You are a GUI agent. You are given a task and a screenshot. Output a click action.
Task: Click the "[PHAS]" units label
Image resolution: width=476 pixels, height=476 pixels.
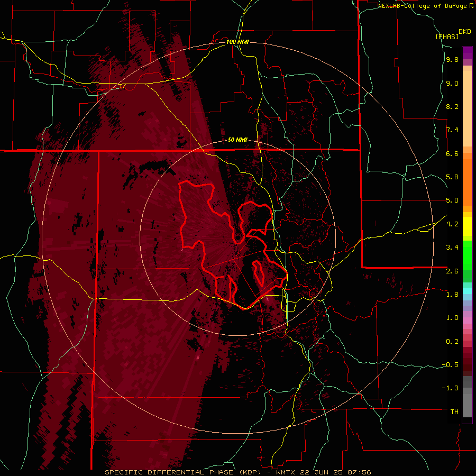[447, 36]
